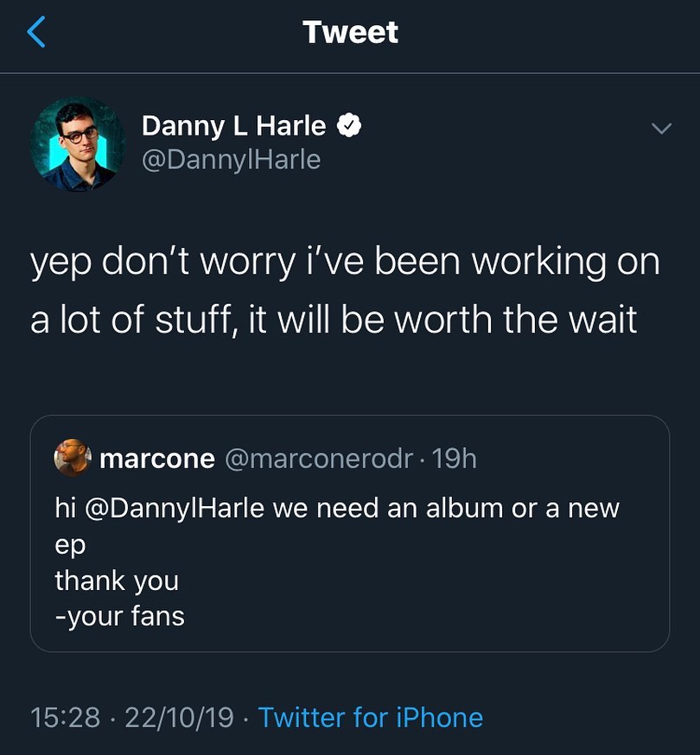Tap the back arrow icon
Viewport: 700px width, 755px height.
[x=35, y=33]
